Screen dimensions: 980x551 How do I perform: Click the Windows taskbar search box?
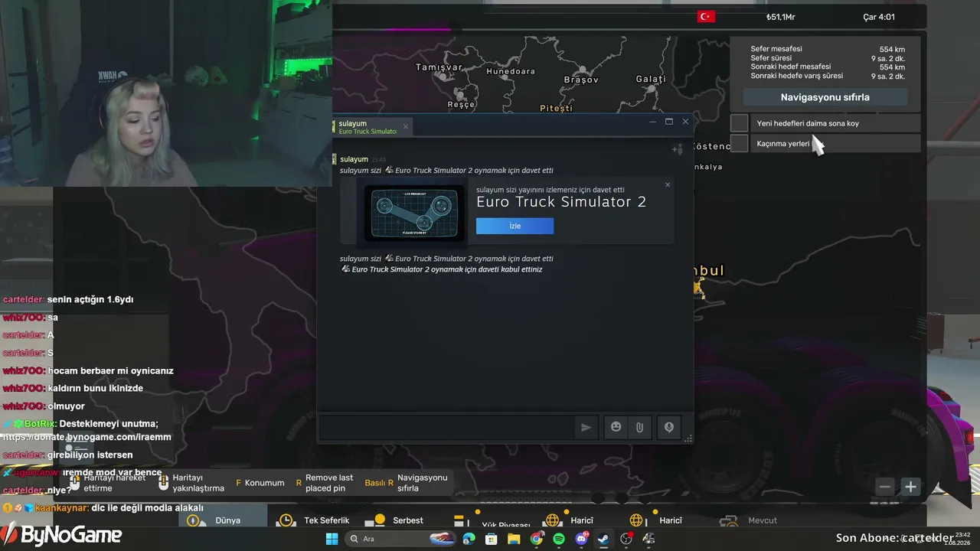tap(400, 539)
